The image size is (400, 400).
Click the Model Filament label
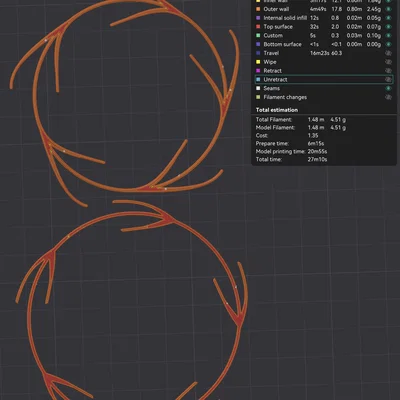tap(275, 127)
